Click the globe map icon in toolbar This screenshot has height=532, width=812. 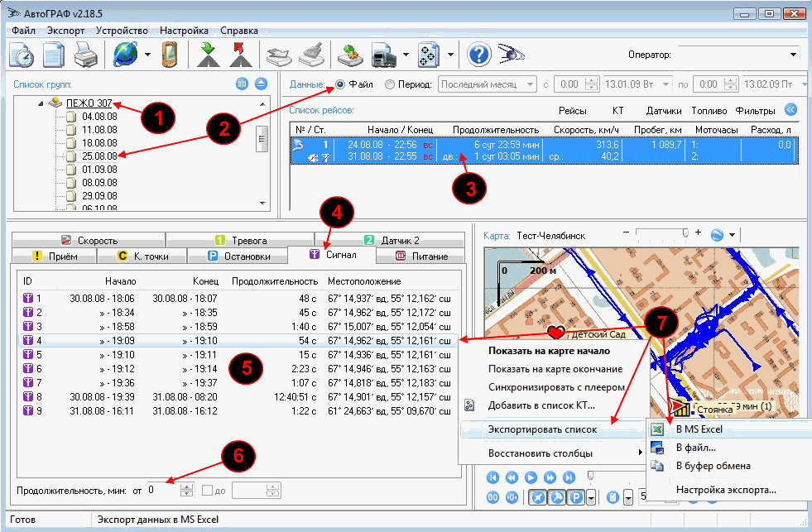tap(125, 55)
